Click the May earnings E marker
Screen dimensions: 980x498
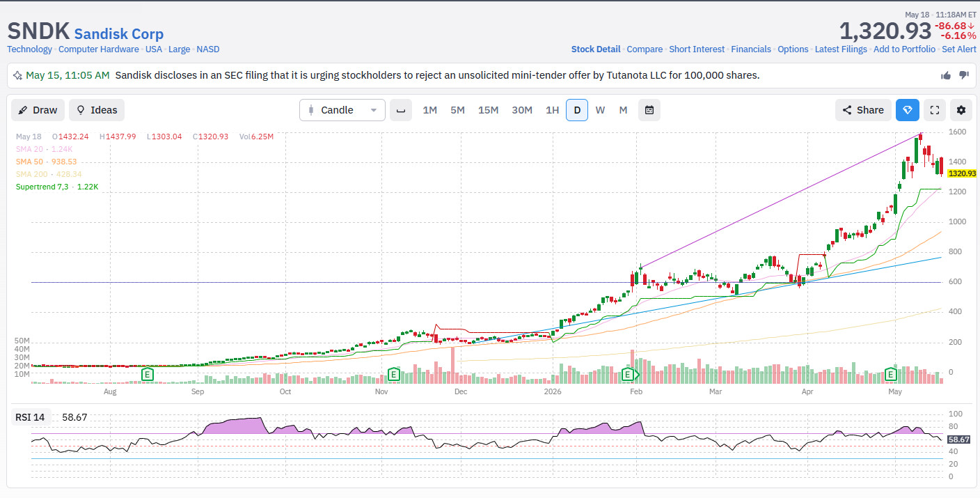(890, 375)
